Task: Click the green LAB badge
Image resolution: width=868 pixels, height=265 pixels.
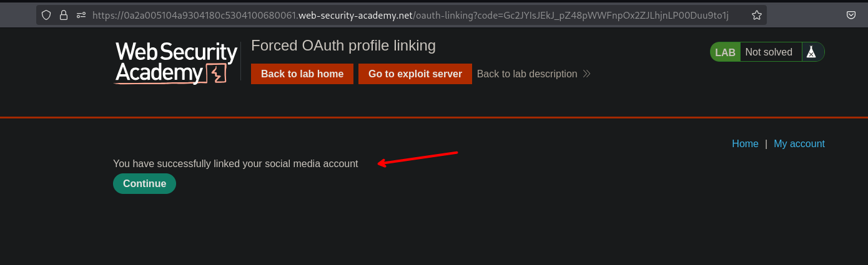Action: pyautogui.click(x=725, y=52)
